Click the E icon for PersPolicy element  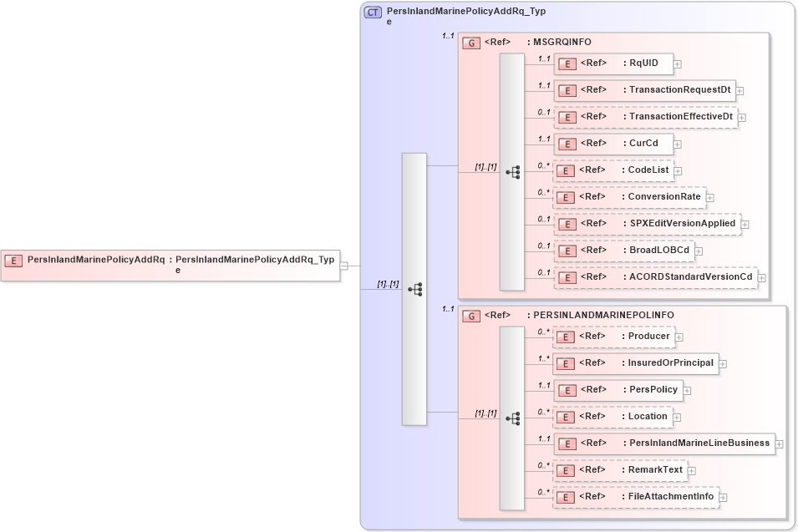[x=567, y=389]
